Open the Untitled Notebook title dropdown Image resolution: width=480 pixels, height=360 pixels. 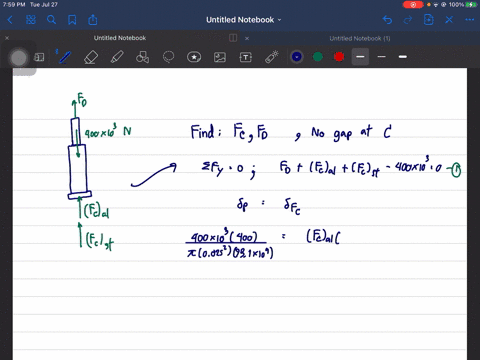coord(244,20)
